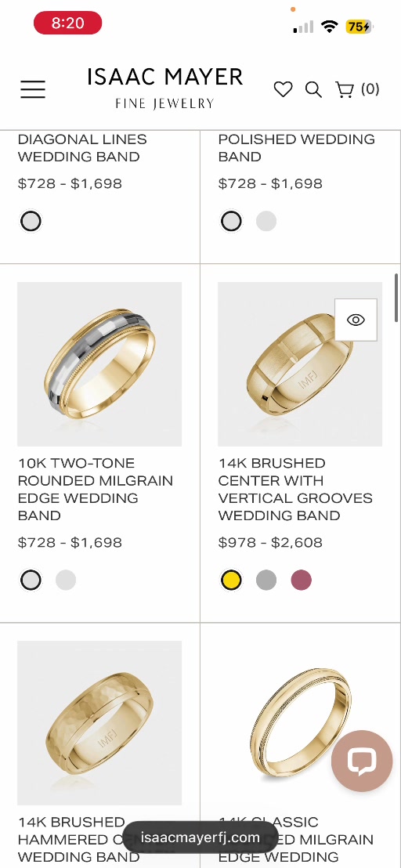Click quick view eye on brushed band
The image size is (401, 868).
click(x=356, y=320)
